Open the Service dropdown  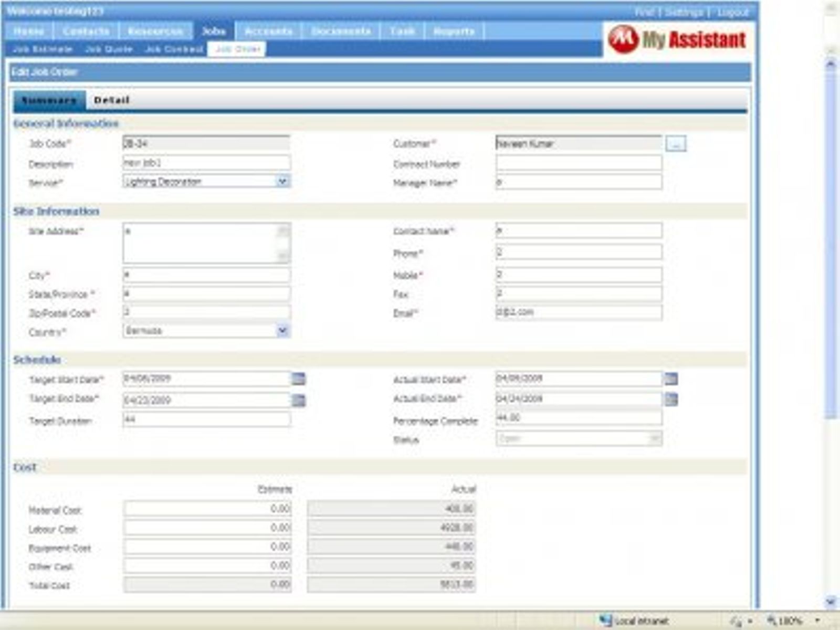[x=282, y=182]
